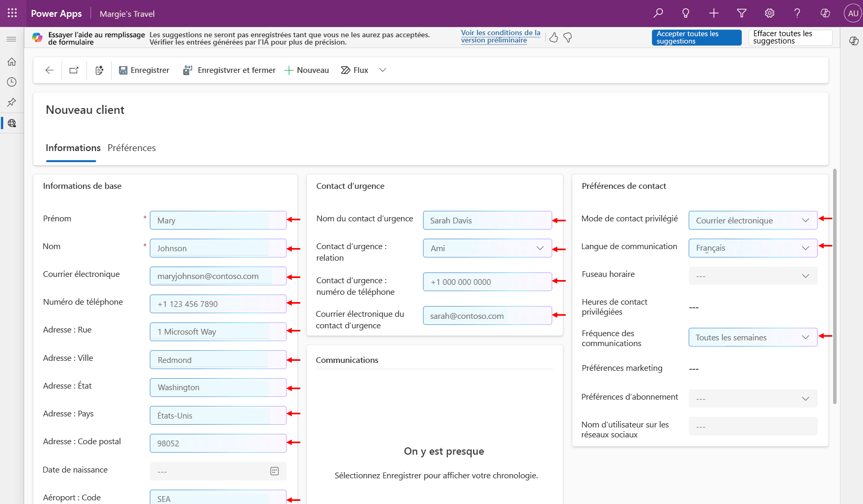Open the date of birth calendar picker
The width and height of the screenshot is (863, 504).
point(274,471)
